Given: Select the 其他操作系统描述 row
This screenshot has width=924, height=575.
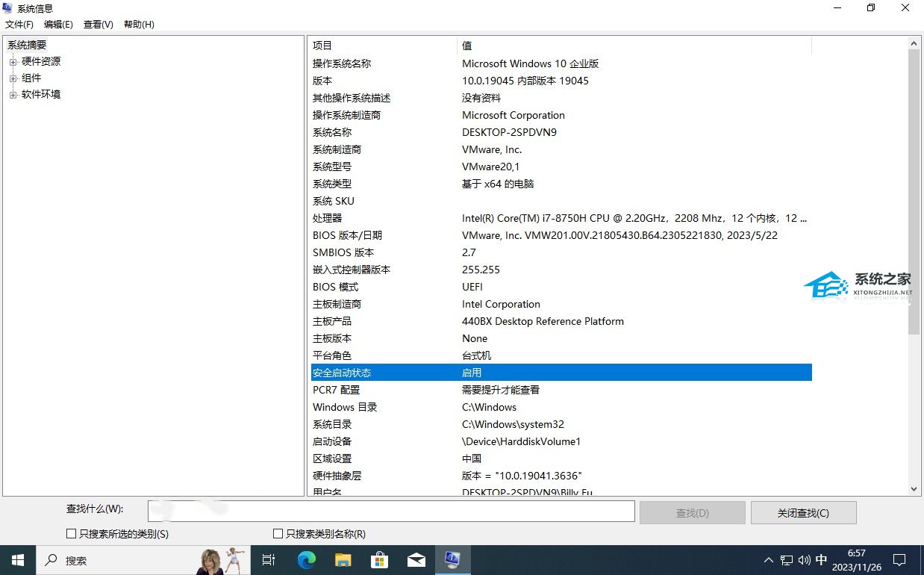Looking at the screenshot, I should pyautogui.click(x=561, y=98).
